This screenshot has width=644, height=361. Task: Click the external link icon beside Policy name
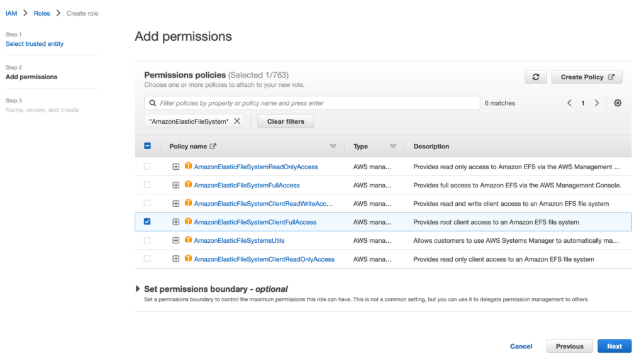point(213,146)
